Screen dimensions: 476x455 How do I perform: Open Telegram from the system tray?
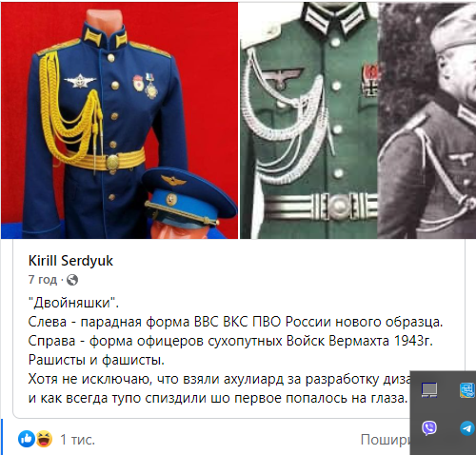(x=467, y=427)
